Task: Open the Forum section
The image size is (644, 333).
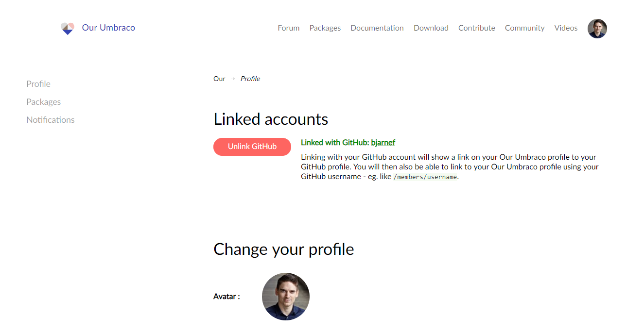Action: (x=288, y=28)
